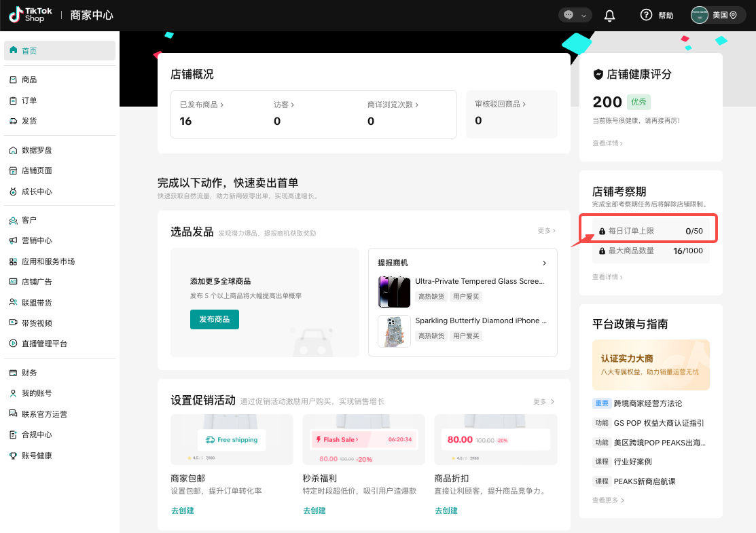Click the help question mark icon
756x533 pixels.
[646, 14]
